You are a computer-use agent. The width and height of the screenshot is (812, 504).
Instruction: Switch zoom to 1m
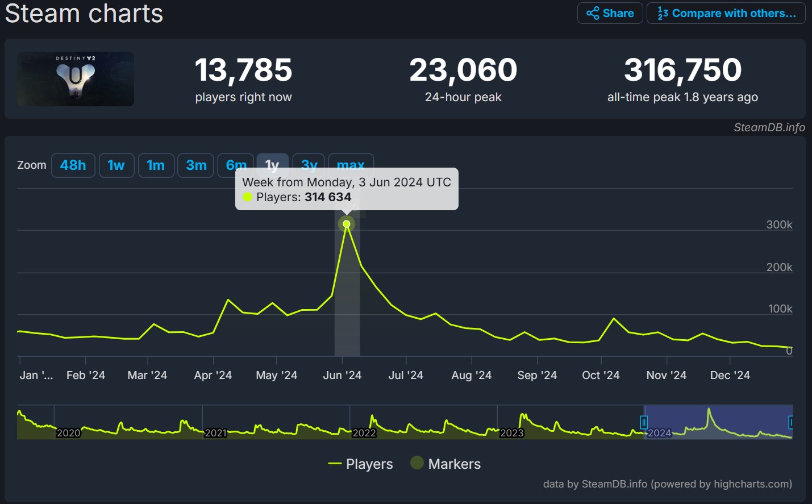[x=156, y=165]
